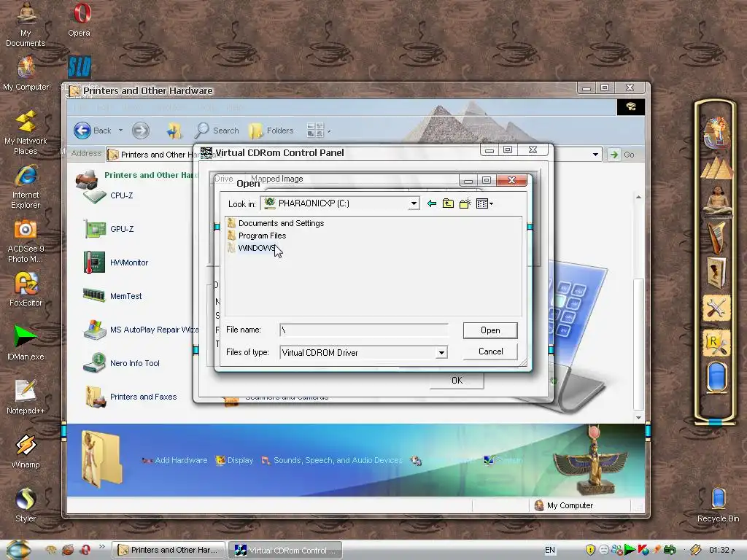747x560 pixels.
Task: Click the EN language indicator
Action: tap(550, 550)
